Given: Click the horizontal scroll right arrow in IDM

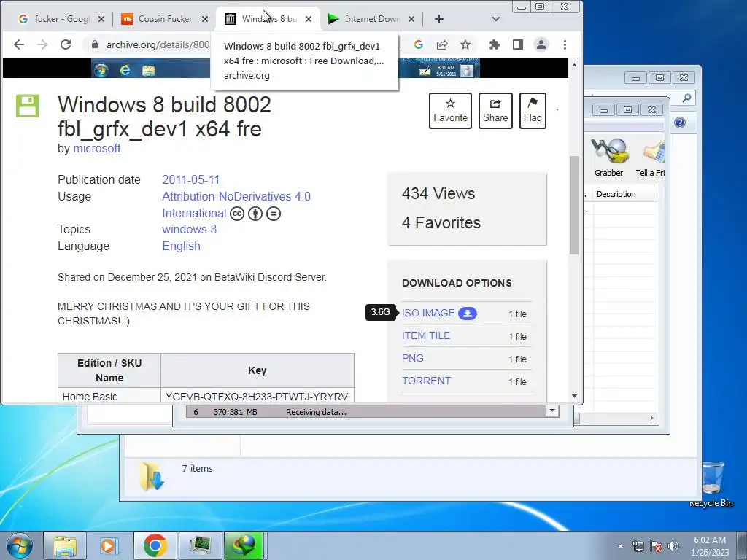Looking at the screenshot, I should (x=651, y=418).
